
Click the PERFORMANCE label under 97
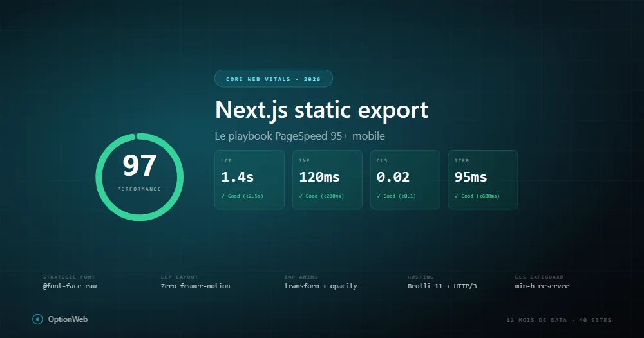click(x=139, y=189)
